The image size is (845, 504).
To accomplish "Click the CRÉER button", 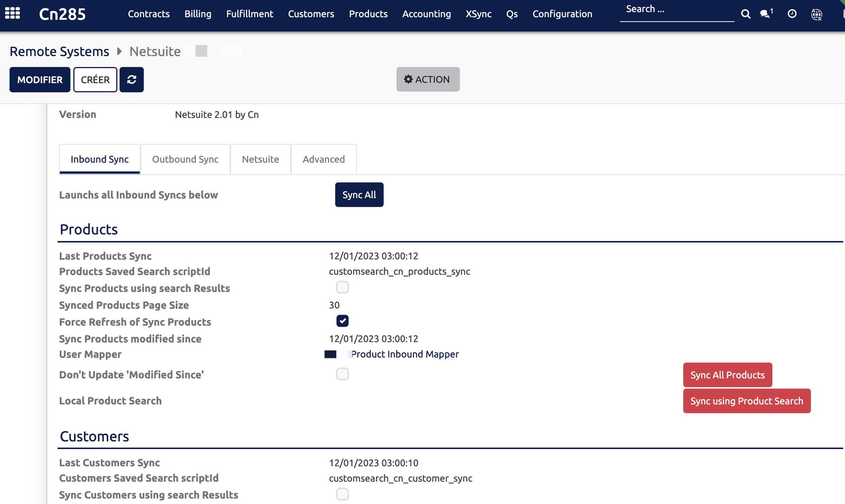I will click(95, 80).
